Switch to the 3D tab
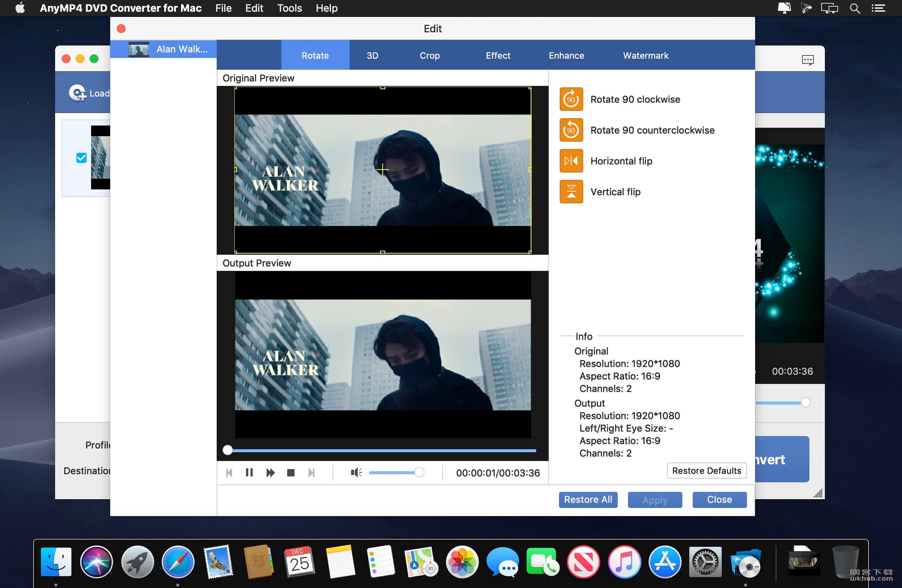902x588 pixels. [x=372, y=55]
